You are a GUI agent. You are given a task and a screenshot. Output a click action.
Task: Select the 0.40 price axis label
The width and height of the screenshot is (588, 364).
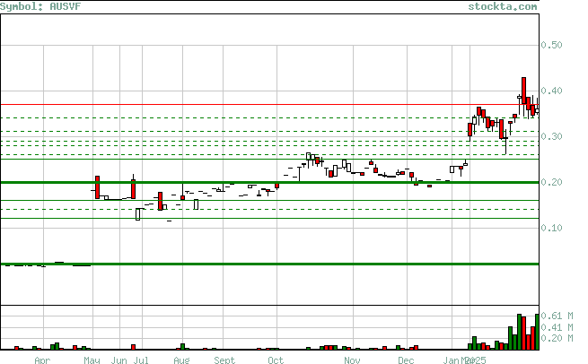[551, 91]
